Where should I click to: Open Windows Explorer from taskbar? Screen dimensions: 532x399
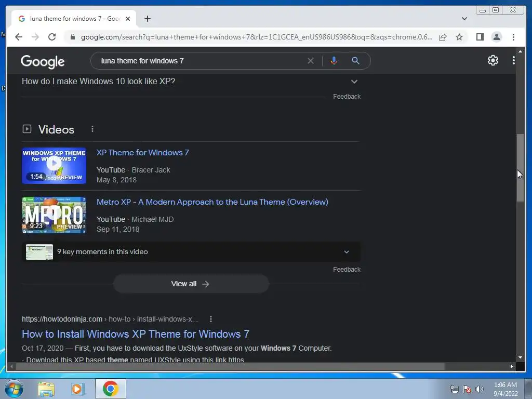(46, 389)
